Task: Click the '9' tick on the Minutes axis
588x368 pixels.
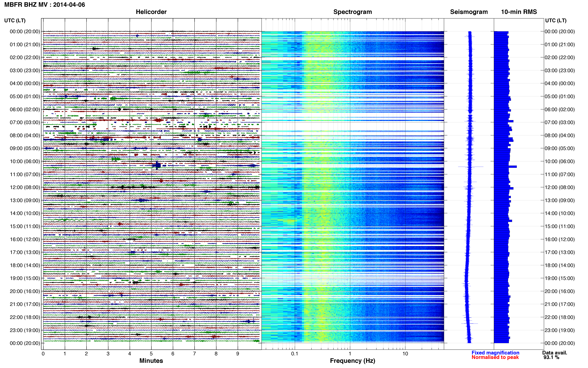Action: coord(238,354)
